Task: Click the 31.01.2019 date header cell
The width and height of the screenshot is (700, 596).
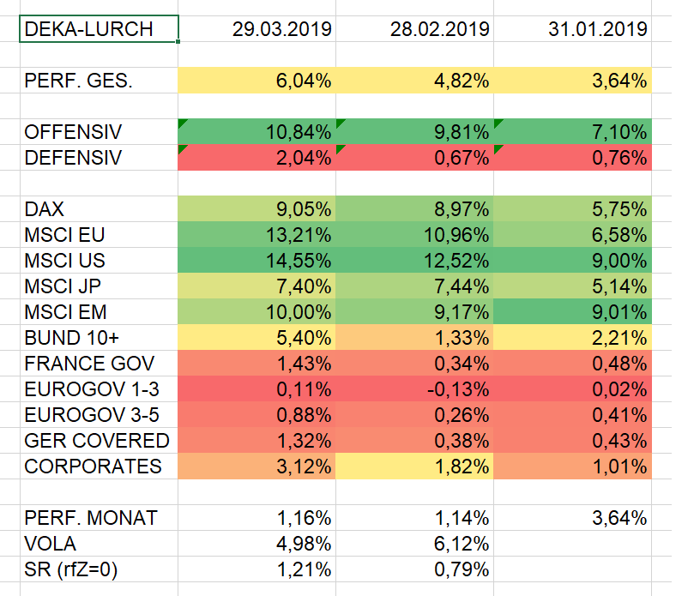Action: click(x=573, y=29)
